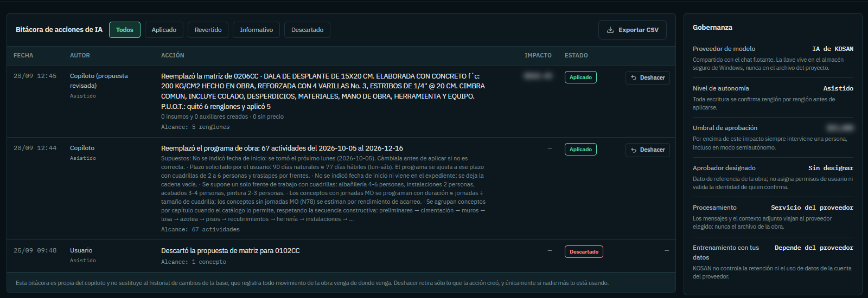Image resolution: width=868 pixels, height=298 pixels.
Task: Show Informativo entries only
Action: click(x=257, y=30)
